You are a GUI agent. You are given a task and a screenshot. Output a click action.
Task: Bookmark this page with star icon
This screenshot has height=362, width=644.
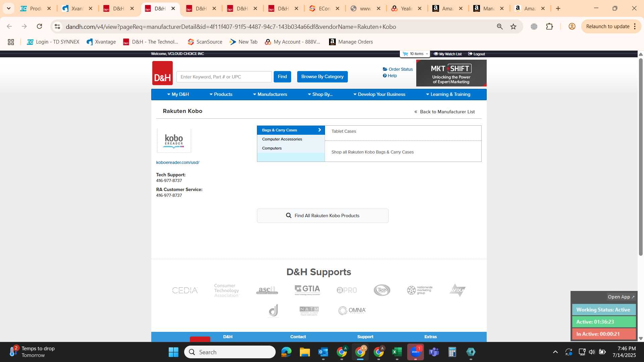pos(513,26)
